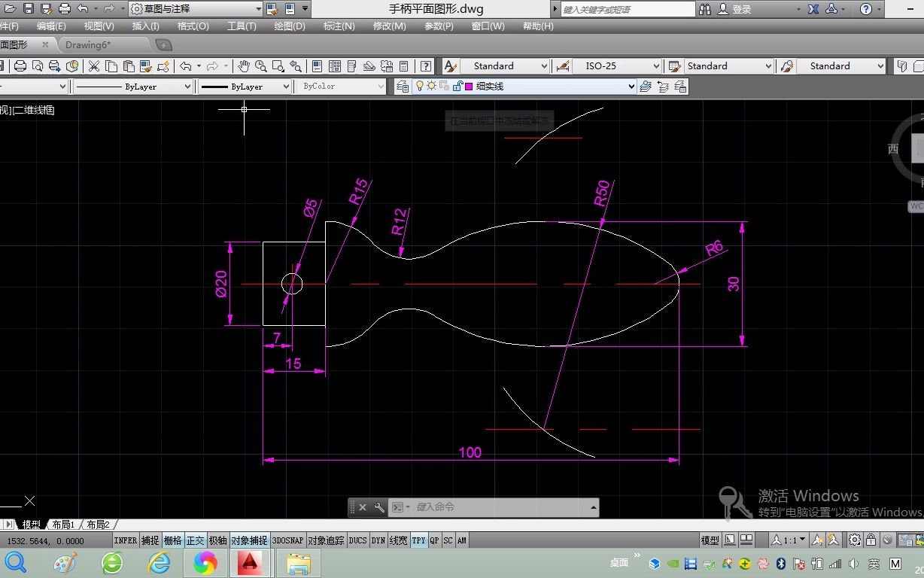Switch to 布局1 layout tab
924x578 pixels.
(63, 525)
